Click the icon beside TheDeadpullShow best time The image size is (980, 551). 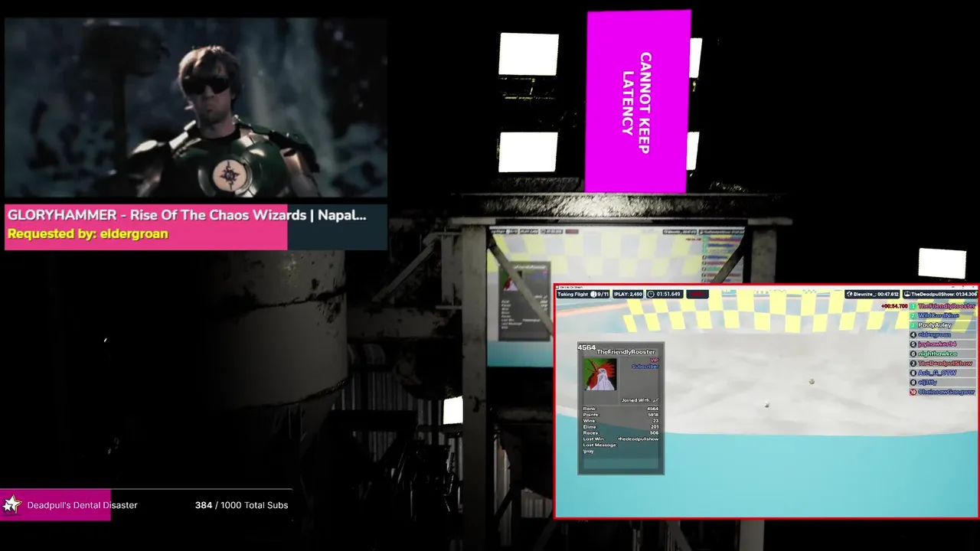tap(907, 294)
